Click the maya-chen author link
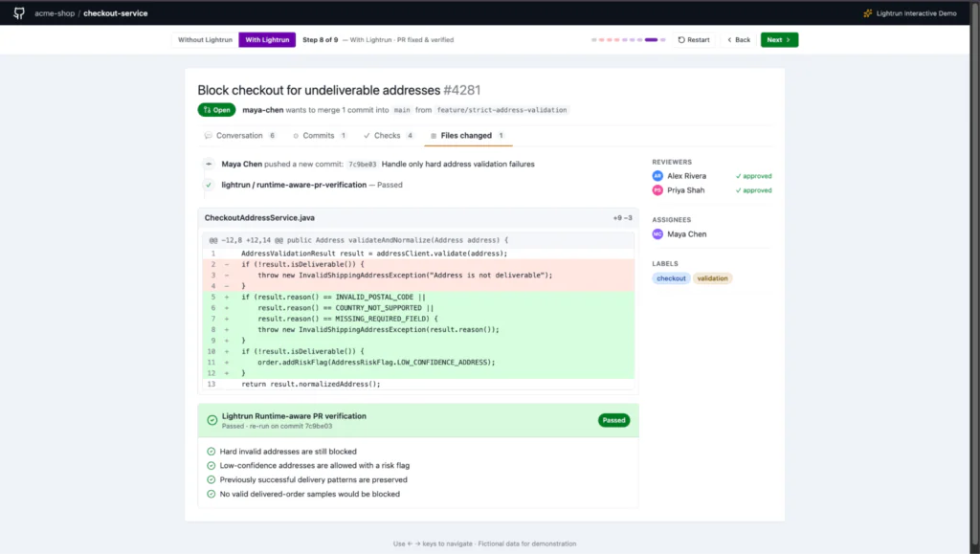980x554 pixels. 262,110
